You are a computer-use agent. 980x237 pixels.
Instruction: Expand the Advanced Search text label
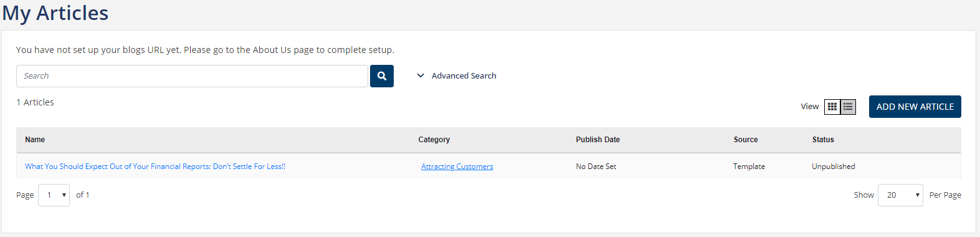click(464, 76)
